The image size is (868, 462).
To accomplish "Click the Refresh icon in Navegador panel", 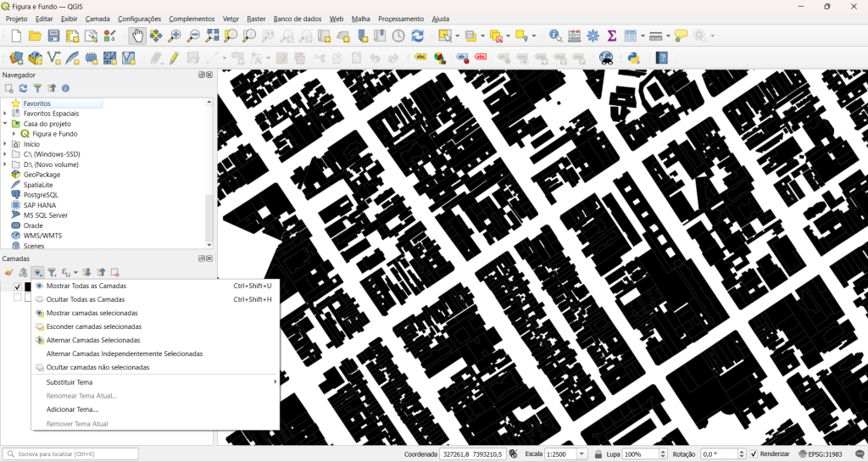I will [x=23, y=88].
